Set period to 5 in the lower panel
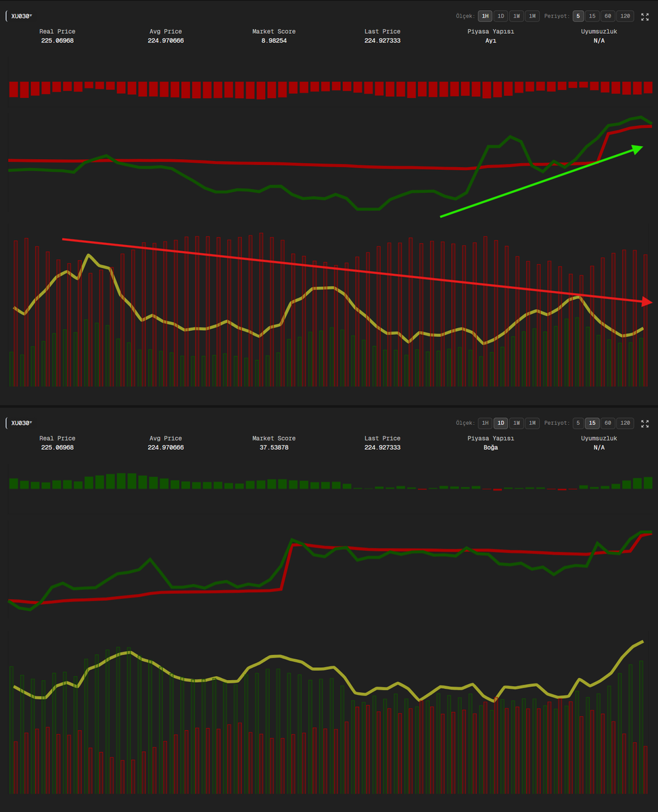The image size is (658, 812). [578, 423]
